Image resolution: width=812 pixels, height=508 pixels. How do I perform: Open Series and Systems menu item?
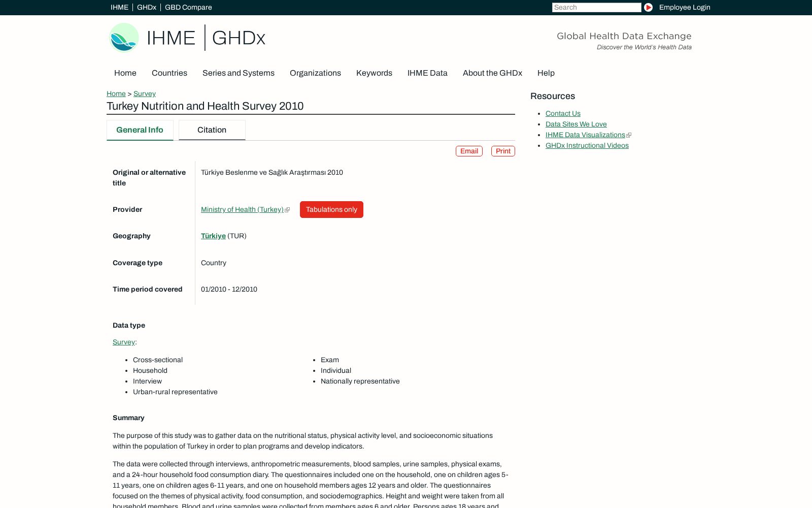pyautogui.click(x=239, y=73)
